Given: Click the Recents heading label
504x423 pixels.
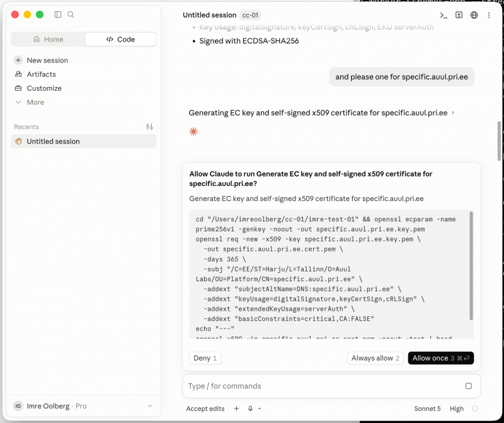Looking at the screenshot, I should tap(26, 127).
